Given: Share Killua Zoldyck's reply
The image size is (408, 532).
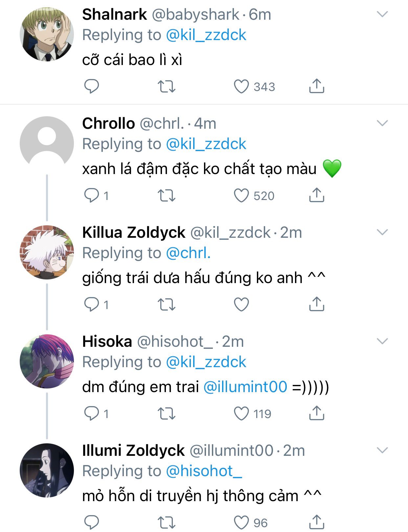Looking at the screenshot, I should (x=316, y=304).
